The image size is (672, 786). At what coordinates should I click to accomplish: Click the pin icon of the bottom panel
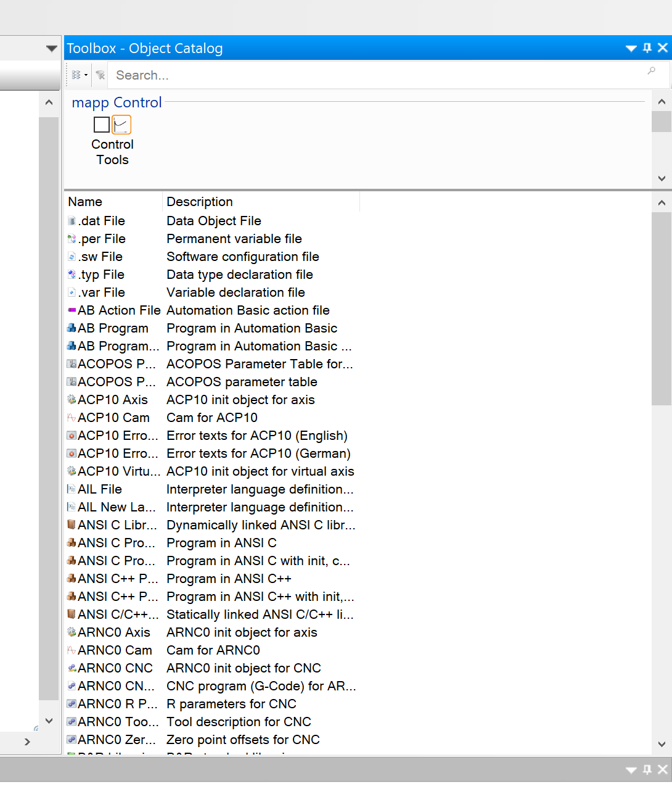(x=647, y=769)
